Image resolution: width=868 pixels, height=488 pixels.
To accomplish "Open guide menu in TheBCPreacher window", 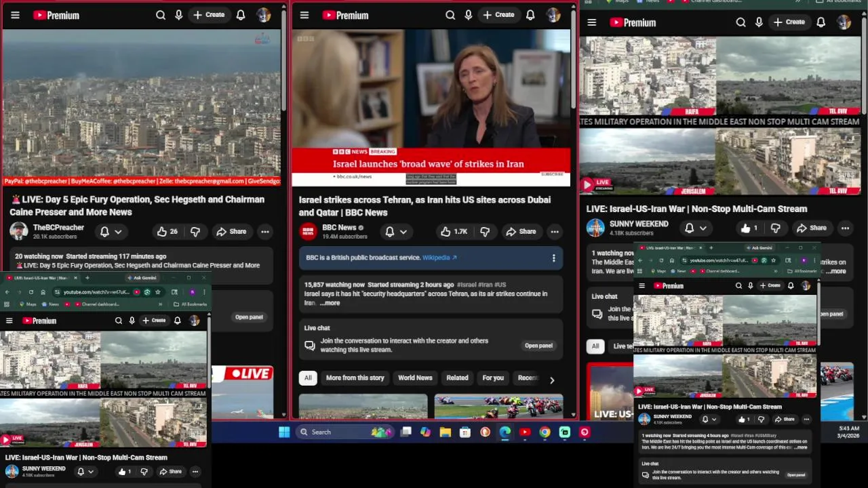I will tap(15, 15).
